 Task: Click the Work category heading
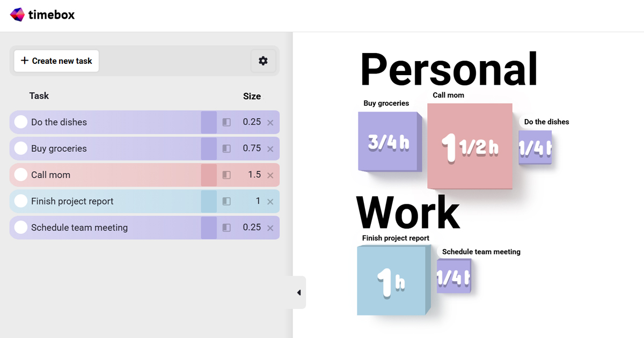click(x=408, y=212)
